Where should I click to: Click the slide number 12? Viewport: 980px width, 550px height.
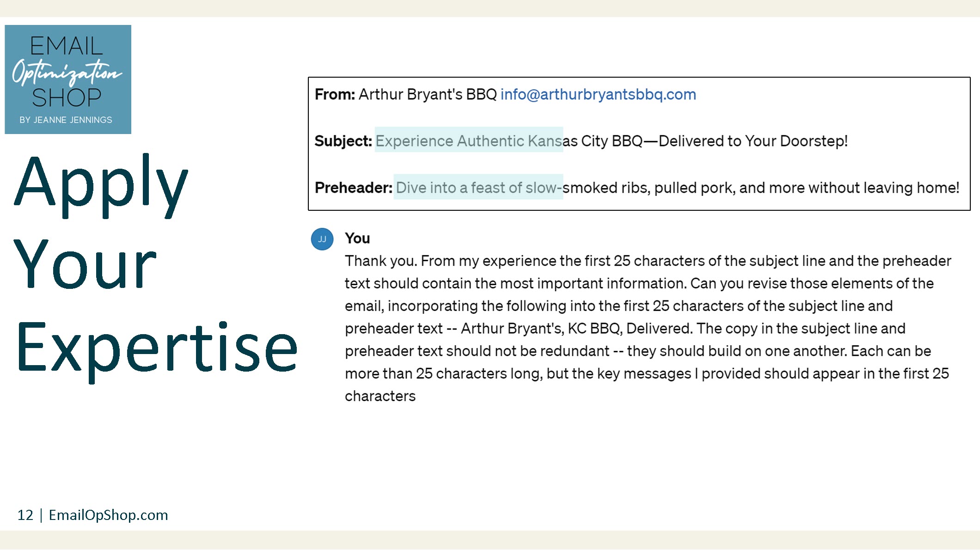pos(25,515)
